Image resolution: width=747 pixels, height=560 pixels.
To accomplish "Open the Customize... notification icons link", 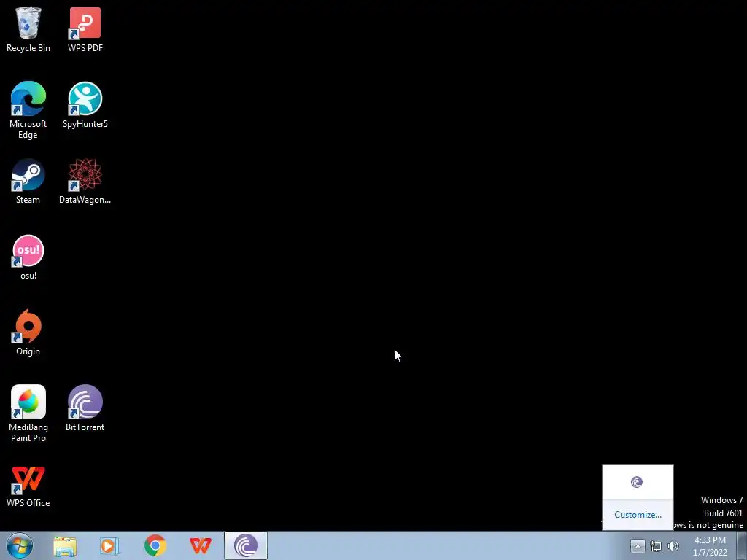I will [x=638, y=514].
